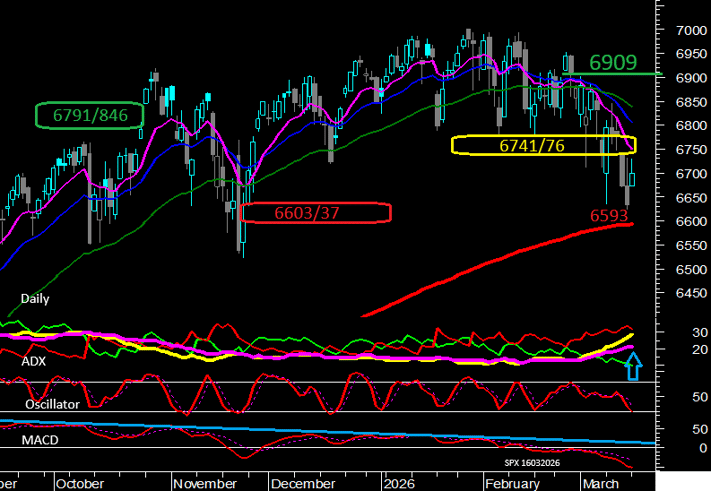Click the red 6603/37 annotation box
Viewport: 711px width, 491px height.
(314, 212)
